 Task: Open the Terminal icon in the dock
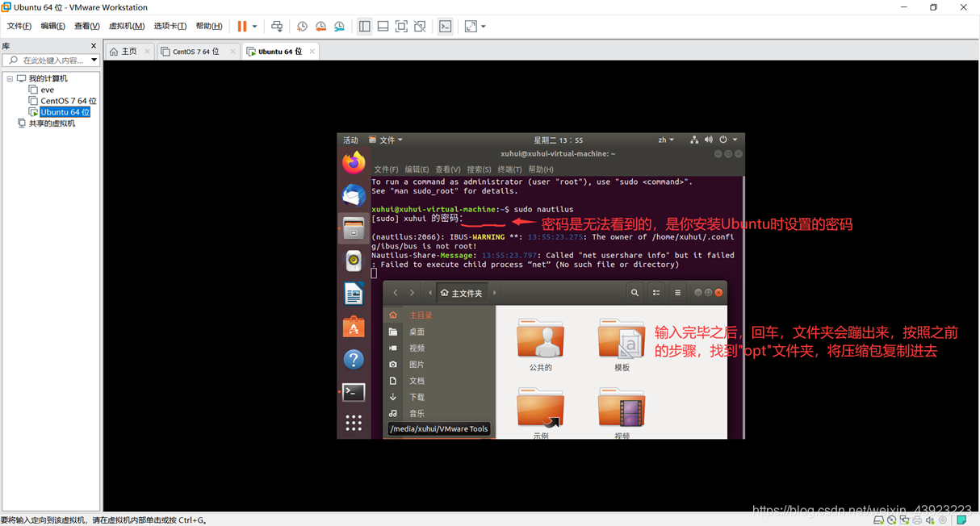click(x=354, y=392)
